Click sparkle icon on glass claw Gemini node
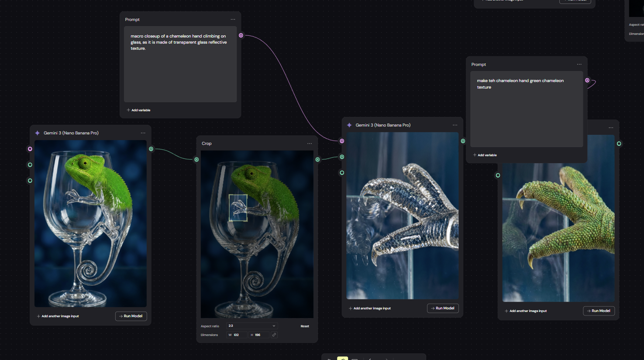 [349, 125]
